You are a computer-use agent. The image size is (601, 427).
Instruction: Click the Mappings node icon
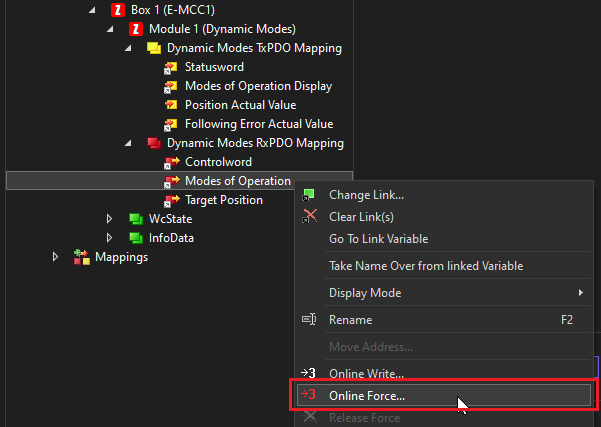pyautogui.click(x=81, y=257)
